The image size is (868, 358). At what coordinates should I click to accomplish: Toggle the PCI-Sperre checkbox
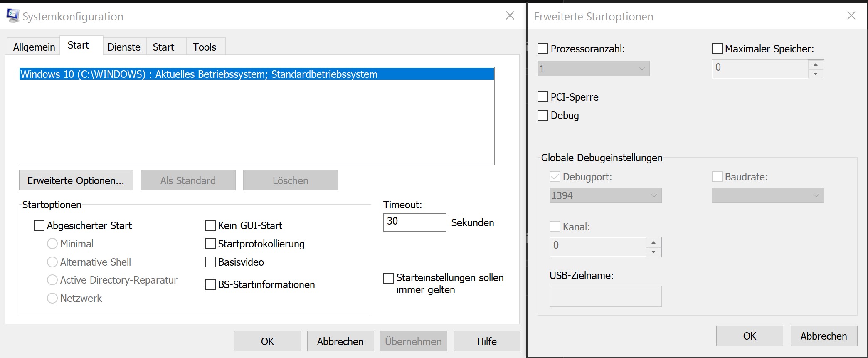click(543, 97)
